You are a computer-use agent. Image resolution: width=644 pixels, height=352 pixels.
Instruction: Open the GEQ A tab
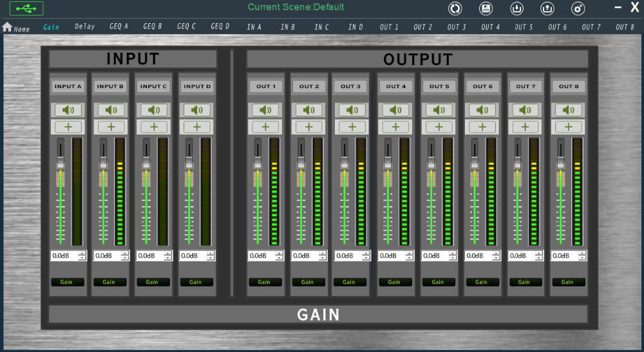(x=118, y=27)
